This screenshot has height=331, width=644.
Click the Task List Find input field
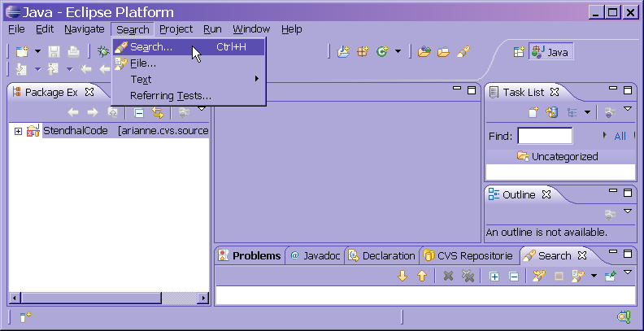click(545, 136)
